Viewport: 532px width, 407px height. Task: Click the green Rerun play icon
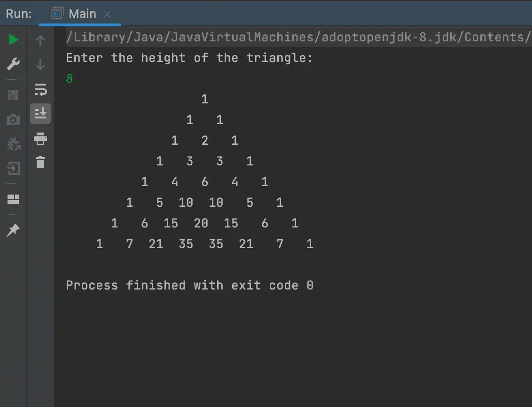(13, 39)
